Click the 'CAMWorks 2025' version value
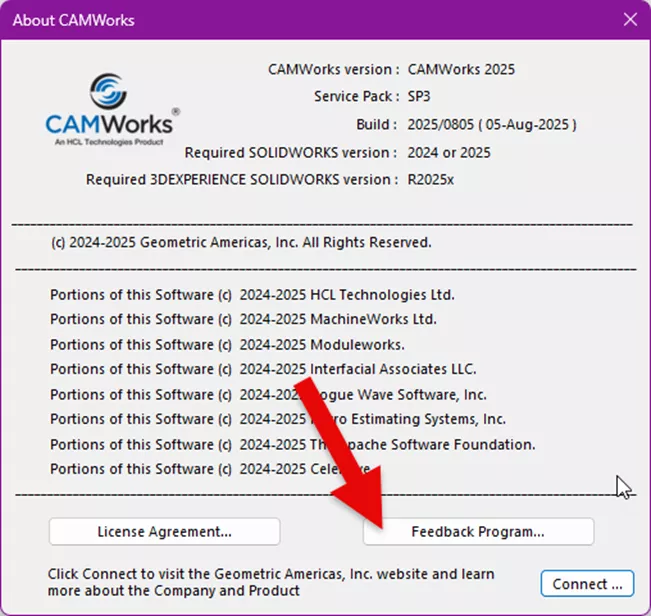Image resolution: width=651 pixels, height=616 pixels. [461, 69]
